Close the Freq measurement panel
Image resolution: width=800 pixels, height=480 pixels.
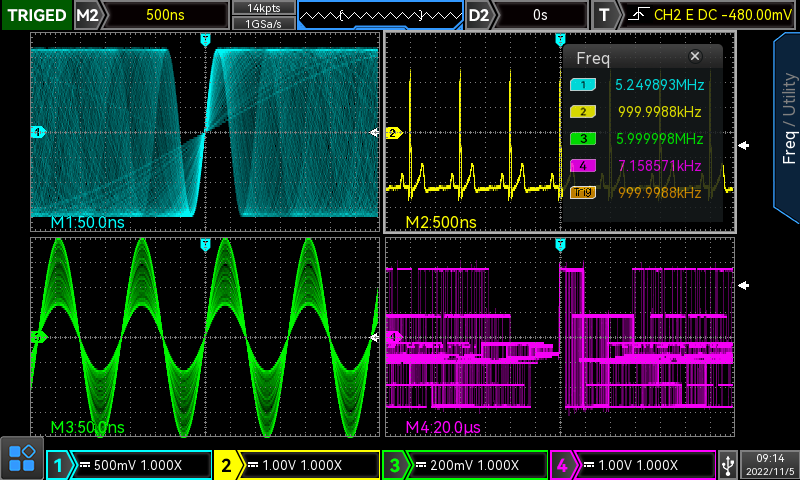tap(695, 57)
